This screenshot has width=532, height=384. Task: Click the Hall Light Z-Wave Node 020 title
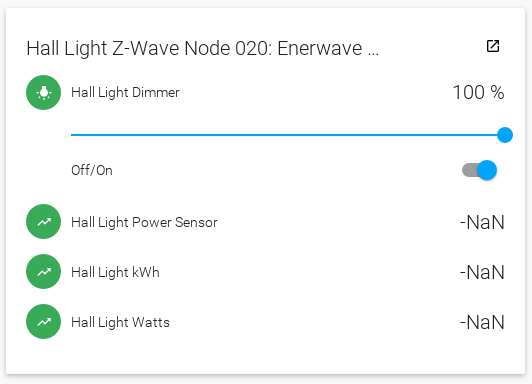coord(203,48)
